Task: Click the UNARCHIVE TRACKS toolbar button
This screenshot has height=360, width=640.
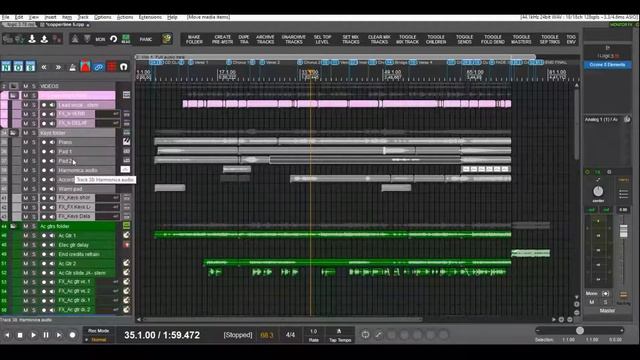Action: pyautogui.click(x=294, y=39)
